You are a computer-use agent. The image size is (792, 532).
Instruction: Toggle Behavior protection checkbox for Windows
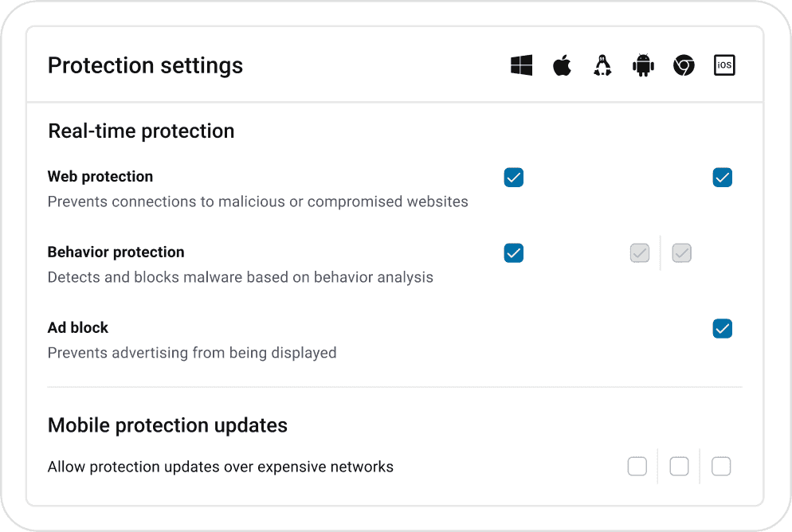tap(514, 253)
